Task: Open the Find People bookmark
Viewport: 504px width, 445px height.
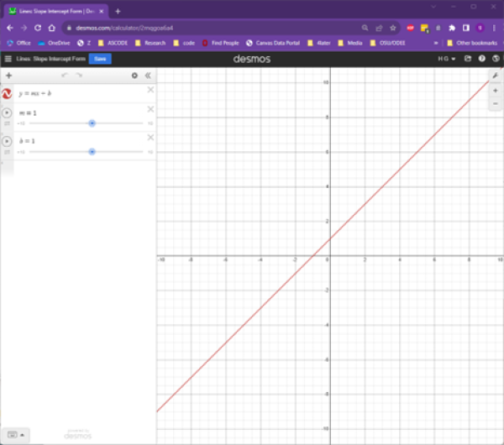Action: point(221,43)
